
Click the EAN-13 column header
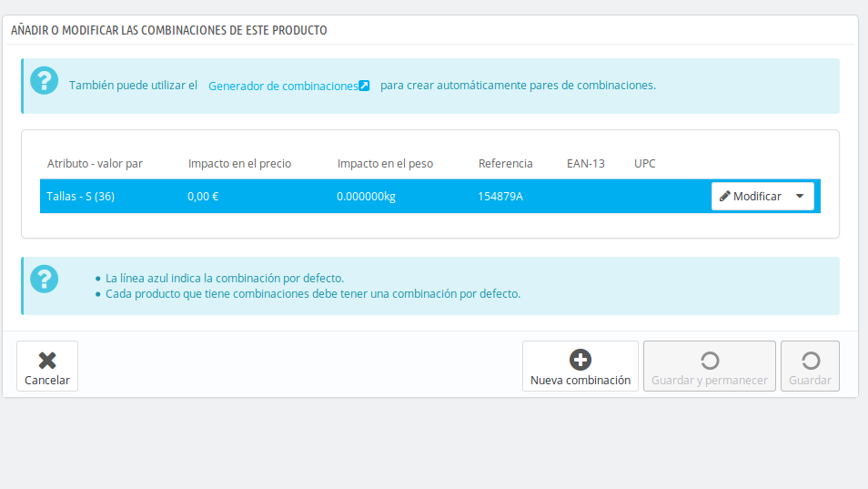click(586, 163)
